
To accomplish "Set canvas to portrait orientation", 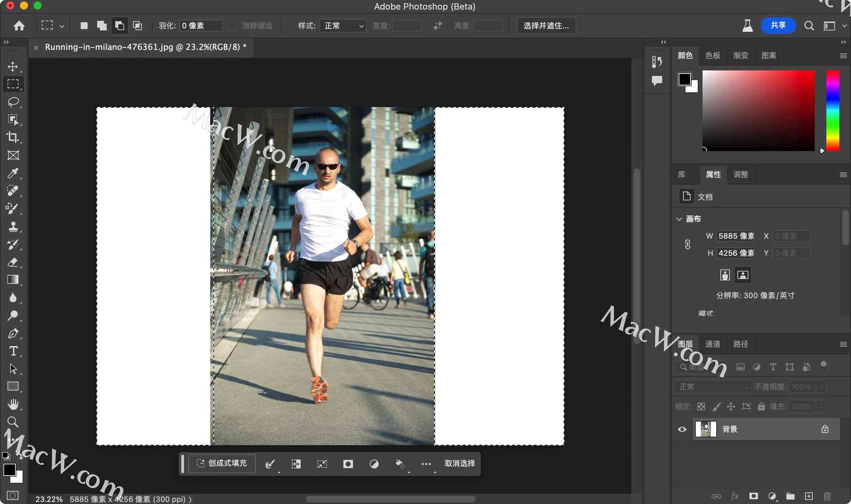I will (x=725, y=275).
